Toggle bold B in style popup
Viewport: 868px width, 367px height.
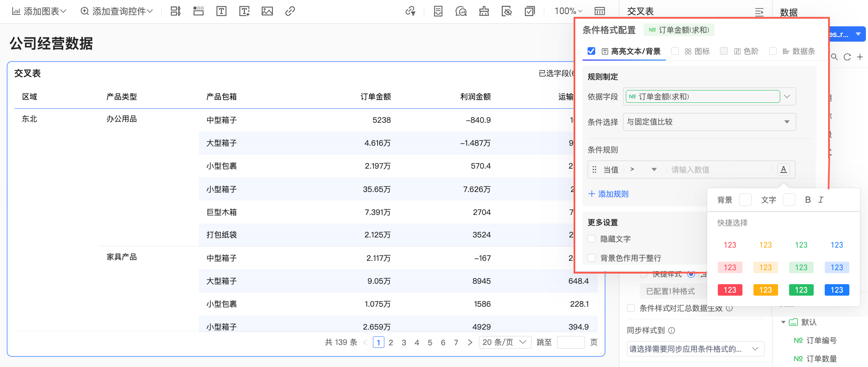coord(808,200)
